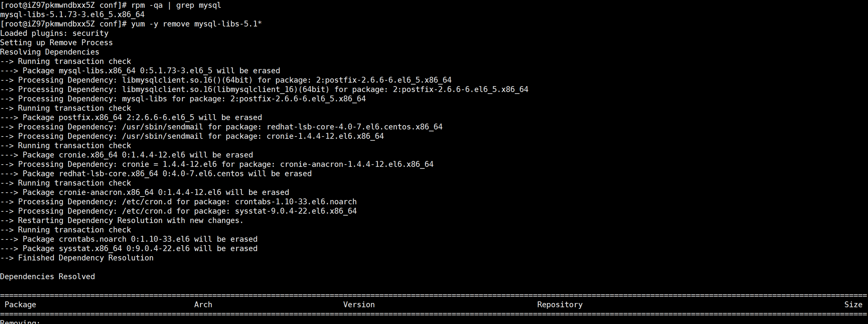Image resolution: width=868 pixels, height=324 pixels.
Task: Click 'yum -y remove mysql-libs-5.1*' command
Action: 196,24
